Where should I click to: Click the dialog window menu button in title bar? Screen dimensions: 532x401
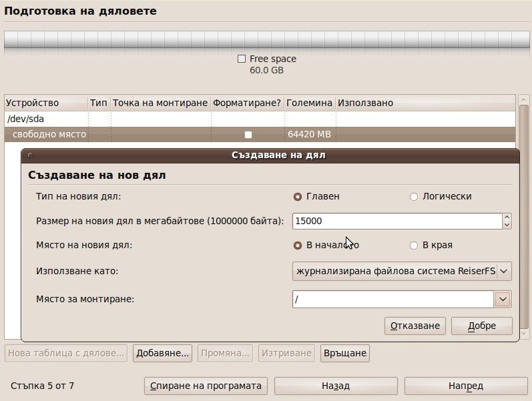point(31,155)
